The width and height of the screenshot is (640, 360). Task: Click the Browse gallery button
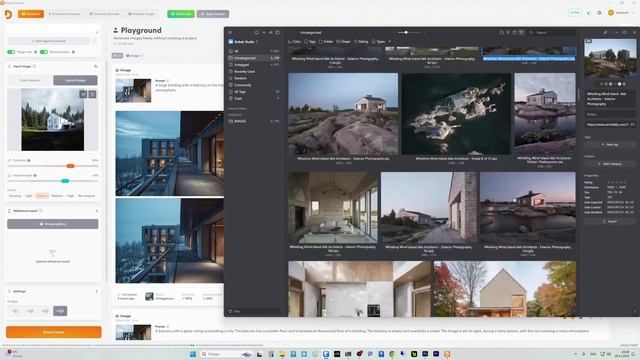(x=53, y=224)
